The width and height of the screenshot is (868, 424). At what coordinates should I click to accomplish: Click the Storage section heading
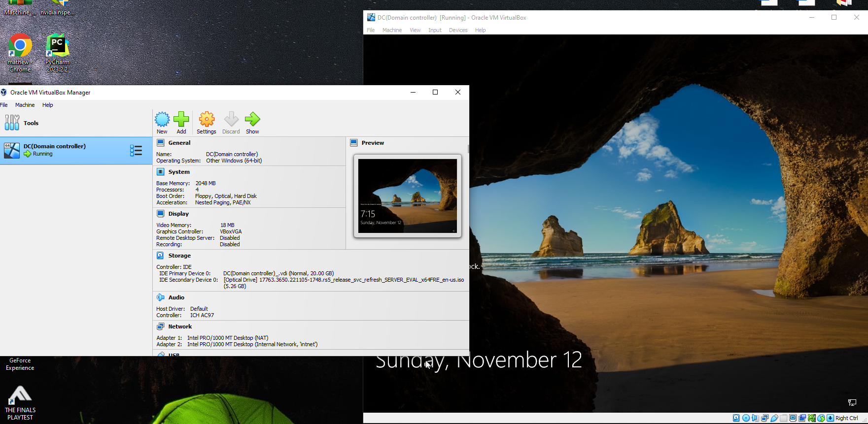click(x=179, y=256)
